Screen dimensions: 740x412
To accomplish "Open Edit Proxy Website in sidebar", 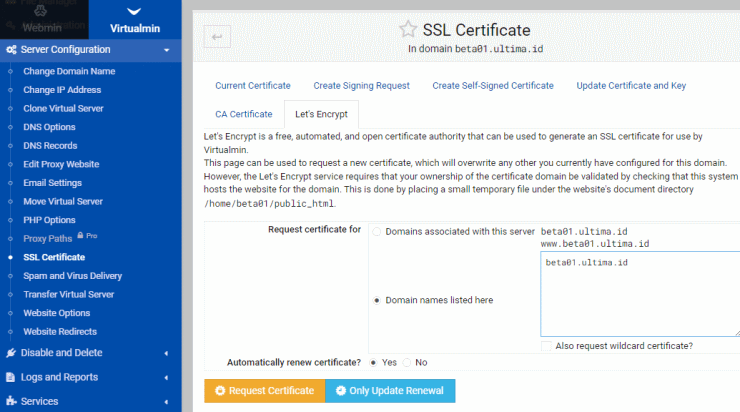I will pyautogui.click(x=61, y=164).
